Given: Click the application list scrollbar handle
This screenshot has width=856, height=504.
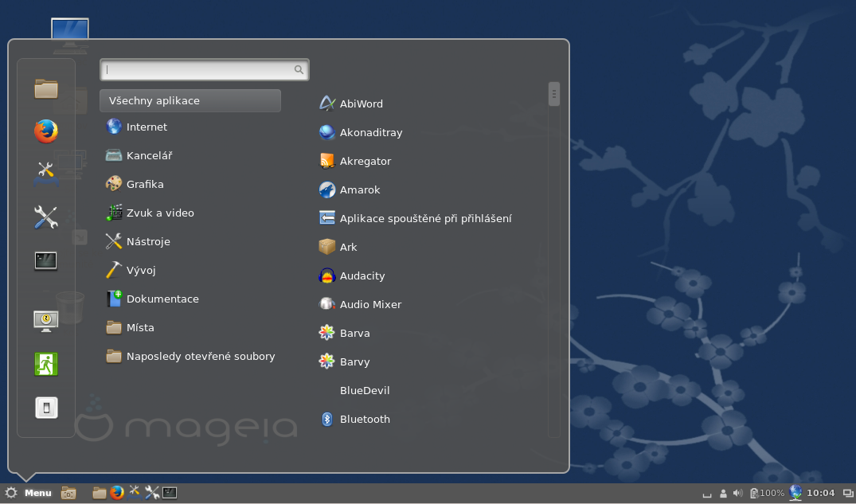Looking at the screenshot, I should pyautogui.click(x=553, y=94).
